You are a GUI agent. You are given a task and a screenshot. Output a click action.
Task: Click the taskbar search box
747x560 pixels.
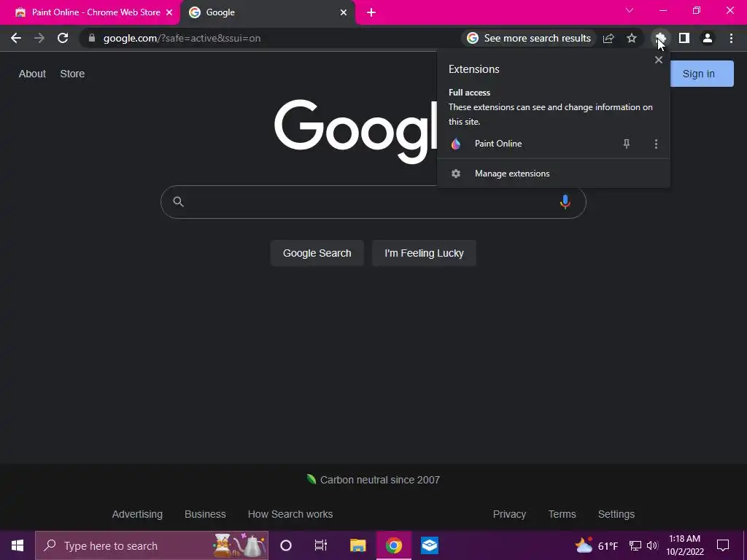152,545
